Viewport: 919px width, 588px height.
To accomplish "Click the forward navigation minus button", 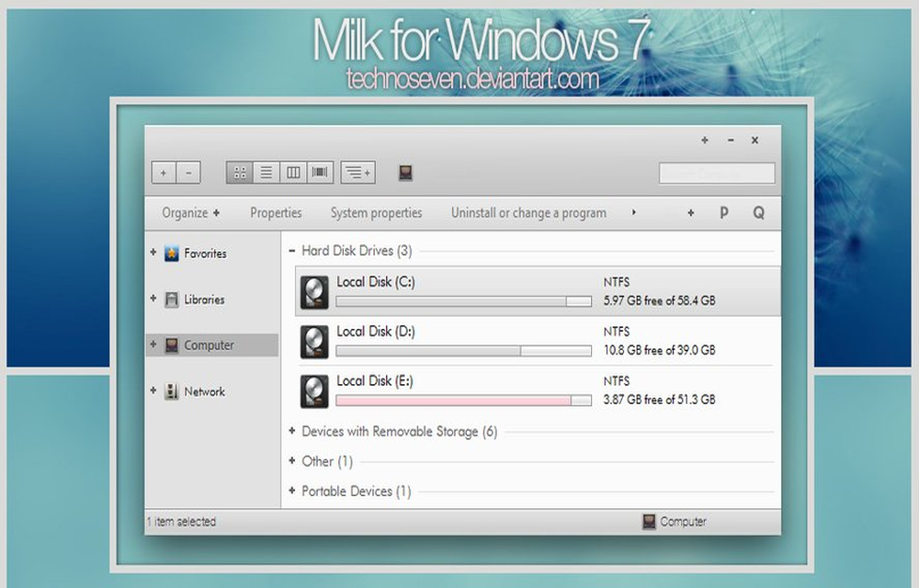I will coord(188,173).
